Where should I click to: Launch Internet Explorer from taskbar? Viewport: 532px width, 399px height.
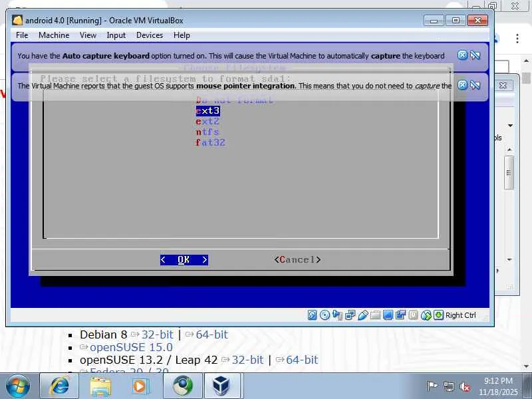click(59, 386)
